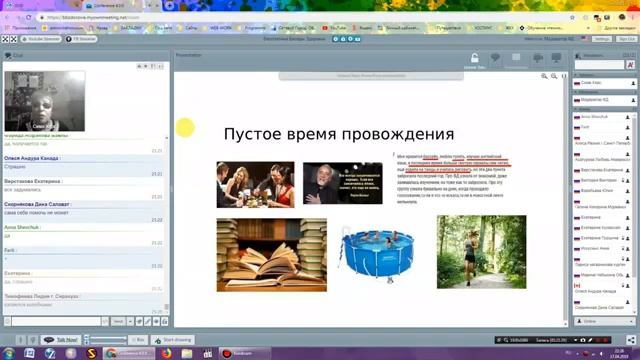
Task: Collapse the third attendee group header
Action: 604,109
